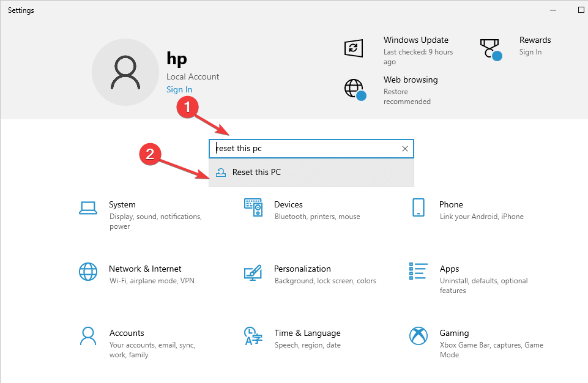Click the Web browsing heading
The image size is (588, 383).
pos(411,80)
